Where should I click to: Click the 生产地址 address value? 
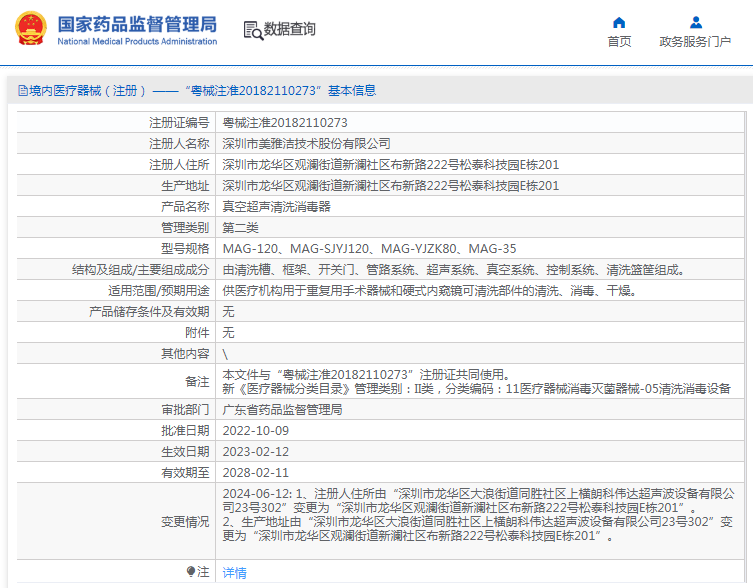tap(390, 186)
